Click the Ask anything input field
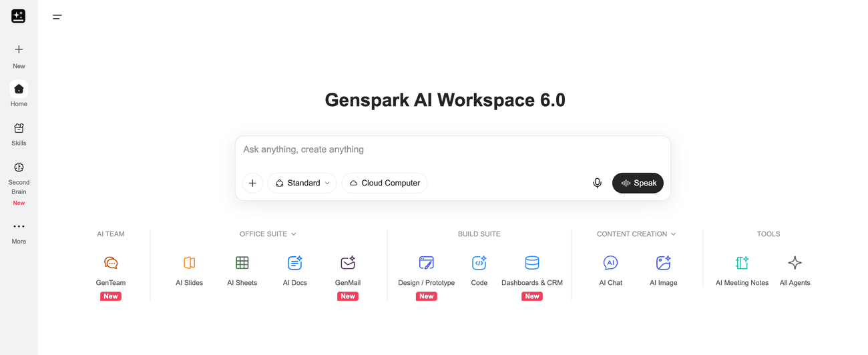Viewport: 868px width, 355px height. 453,149
